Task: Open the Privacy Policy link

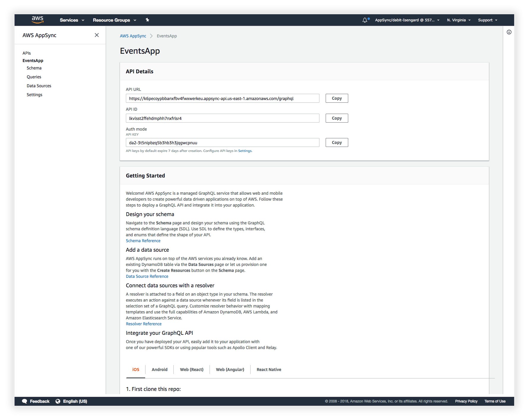Action: [x=466, y=401]
